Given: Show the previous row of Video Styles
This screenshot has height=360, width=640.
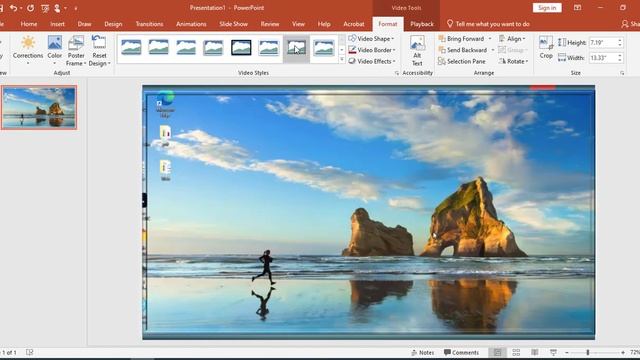Looking at the screenshot, I should coord(342,39).
